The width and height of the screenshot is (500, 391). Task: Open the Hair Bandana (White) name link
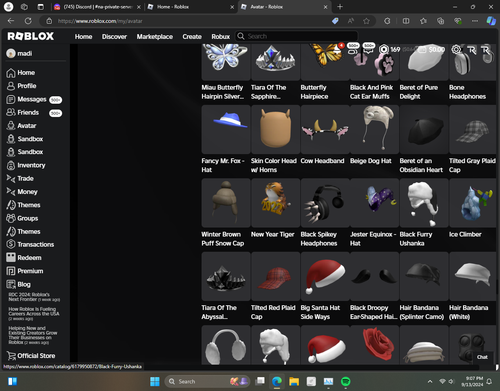pyautogui.click(x=468, y=312)
